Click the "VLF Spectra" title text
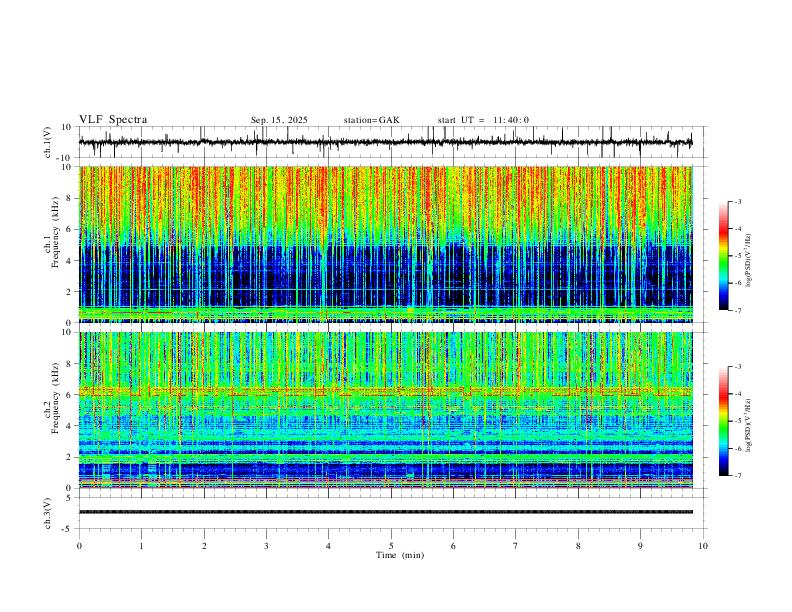 (x=113, y=120)
